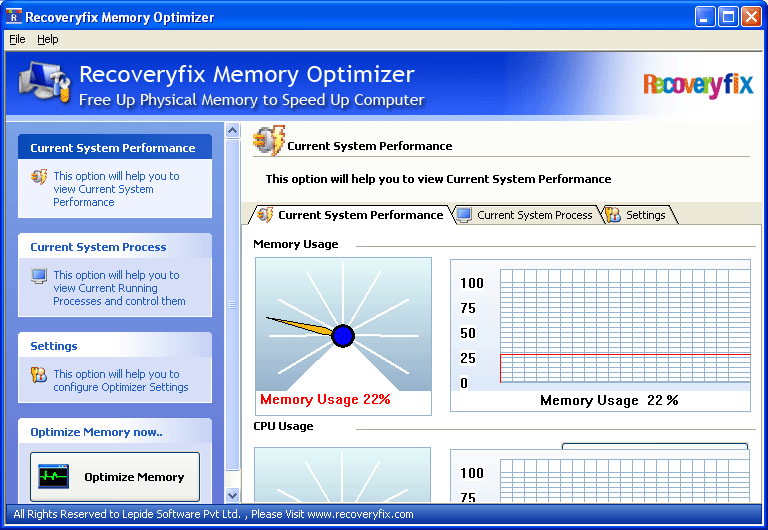Click the computer tools icon in banner
The image size is (768, 530).
point(45,82)
